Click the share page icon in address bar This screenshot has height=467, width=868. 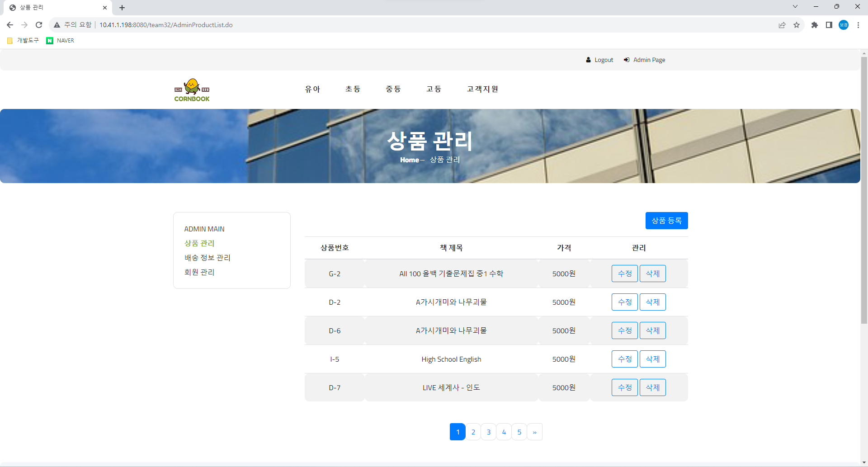coord(782,25)
